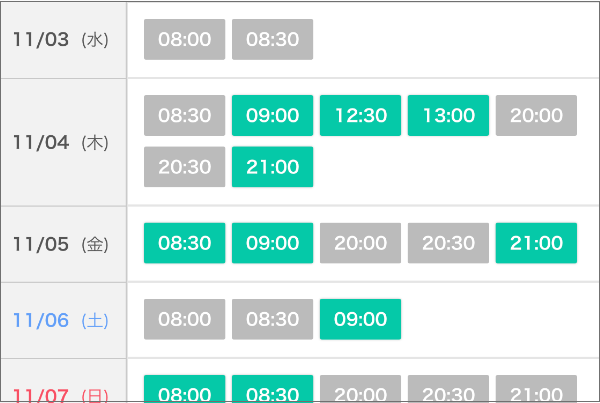Click the 20:30 slot on 11/05
The image size is (600, 403).
(x=448, y=243)
